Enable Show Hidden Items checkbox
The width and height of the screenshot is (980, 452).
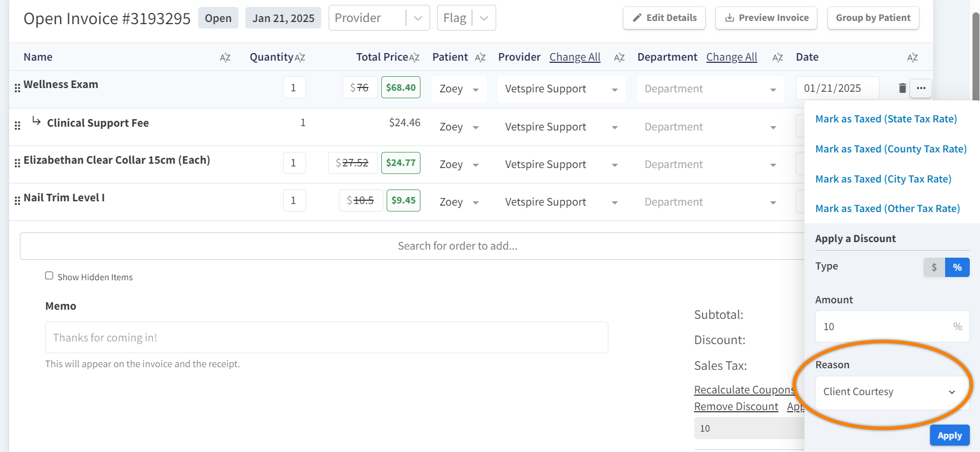point(49,276)
